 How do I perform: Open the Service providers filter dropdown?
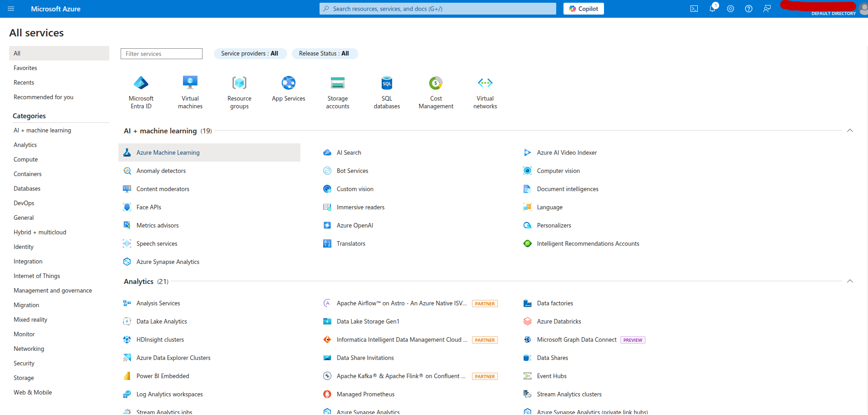[x=250, y=54]
